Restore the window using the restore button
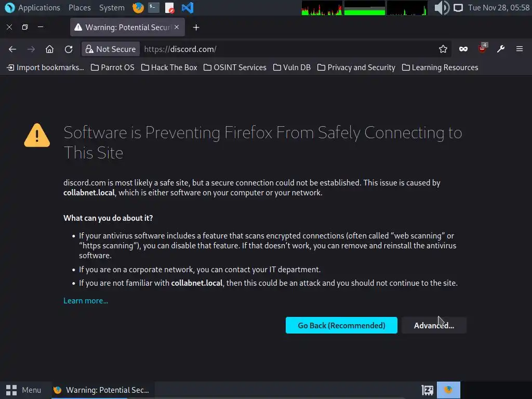 click(25, 27)
